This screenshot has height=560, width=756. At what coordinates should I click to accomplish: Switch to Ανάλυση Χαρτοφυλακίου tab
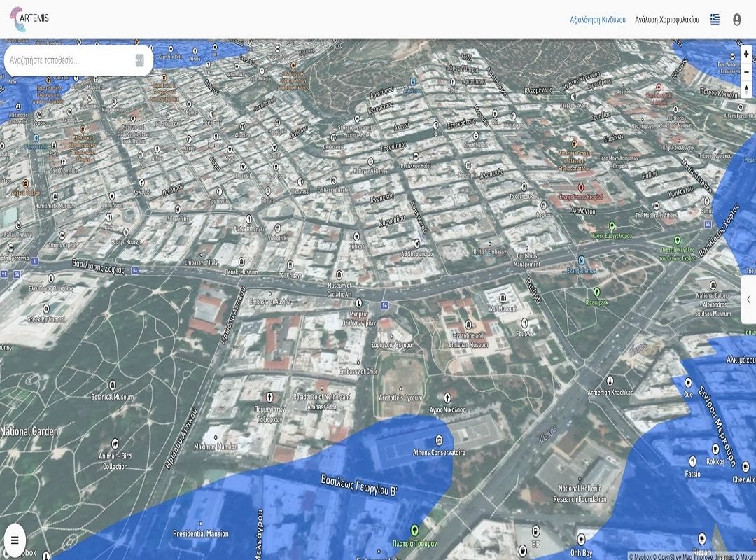click(666, 20)
